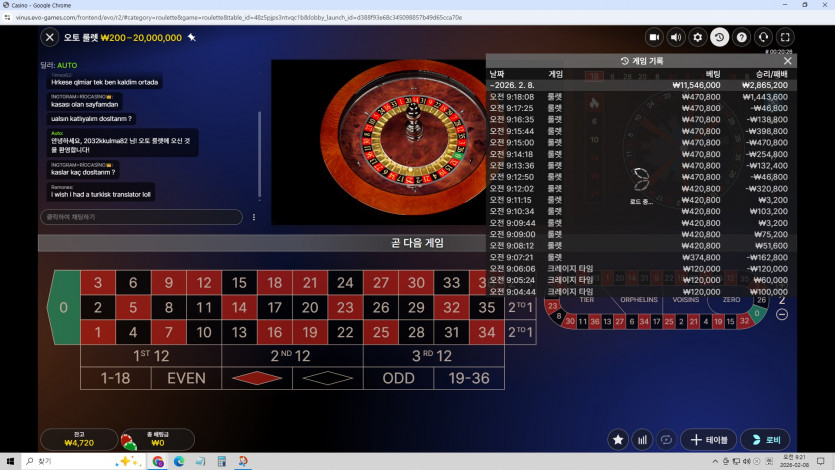Image resolution: width=835 pixels, height=470 pixels.
Task: Expand the 오전 9:18:08 history row
Action: point(640,97)
